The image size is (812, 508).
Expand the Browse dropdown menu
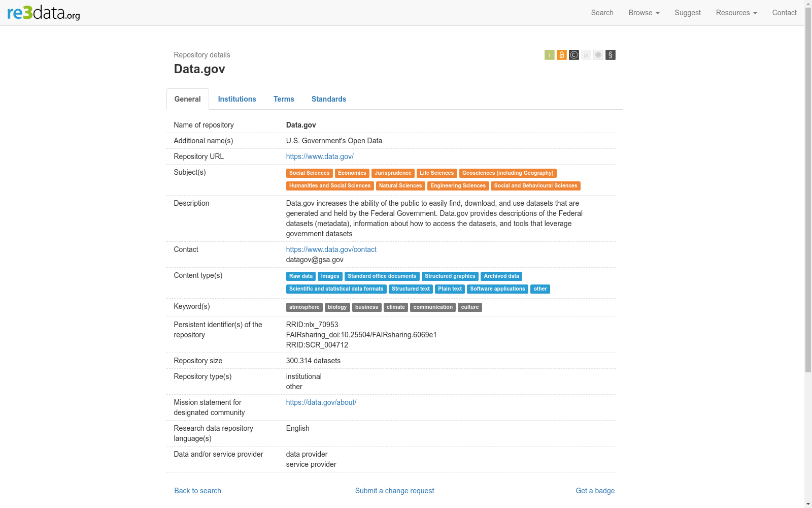click(644, 13)
